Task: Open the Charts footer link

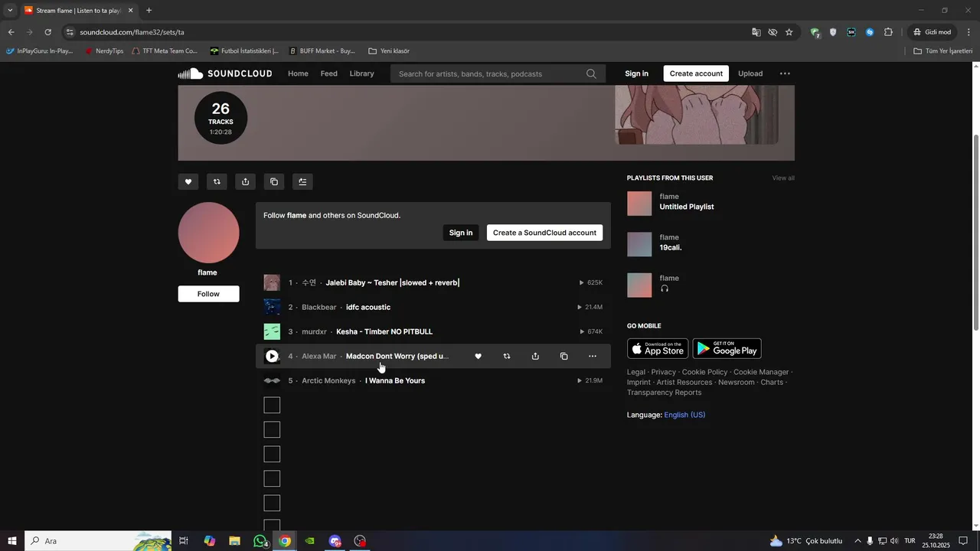Action: [772, 382]
